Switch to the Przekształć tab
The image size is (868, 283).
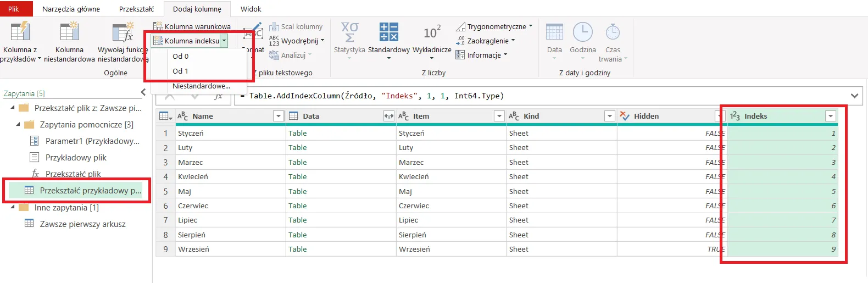[136, 9]
